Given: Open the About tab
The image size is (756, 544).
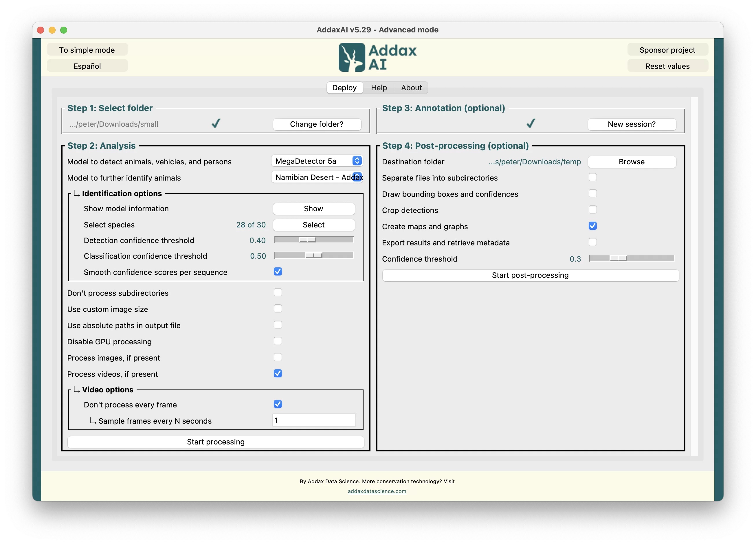Looking at the screenshot, I should pos(411,88).
